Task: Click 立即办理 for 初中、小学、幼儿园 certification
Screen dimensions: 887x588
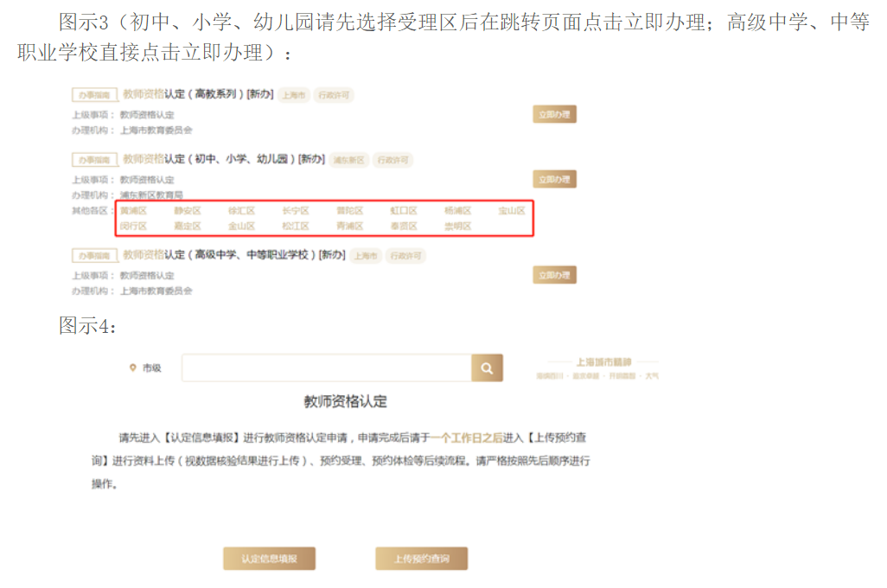Action: (x=554, y=179)
